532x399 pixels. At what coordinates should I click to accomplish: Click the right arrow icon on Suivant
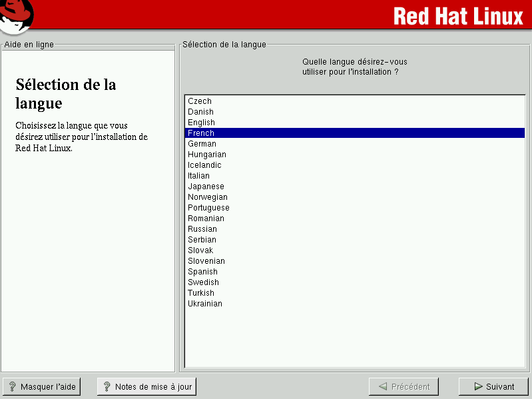tap(478, 386)
